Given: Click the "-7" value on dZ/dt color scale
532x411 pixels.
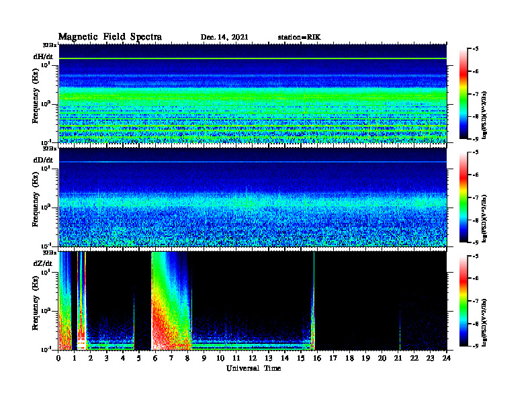Looking at the screenshot, I should [476, 301].
